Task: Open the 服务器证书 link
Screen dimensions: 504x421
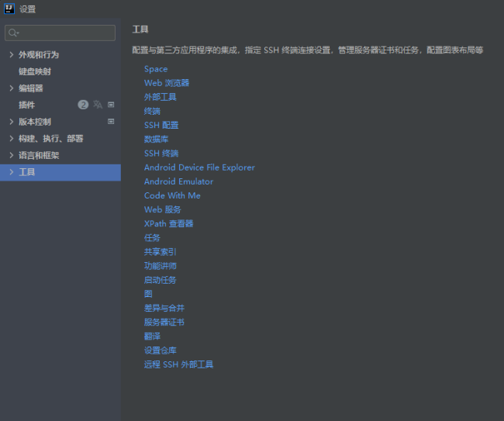Action: [x=164, y=323]
